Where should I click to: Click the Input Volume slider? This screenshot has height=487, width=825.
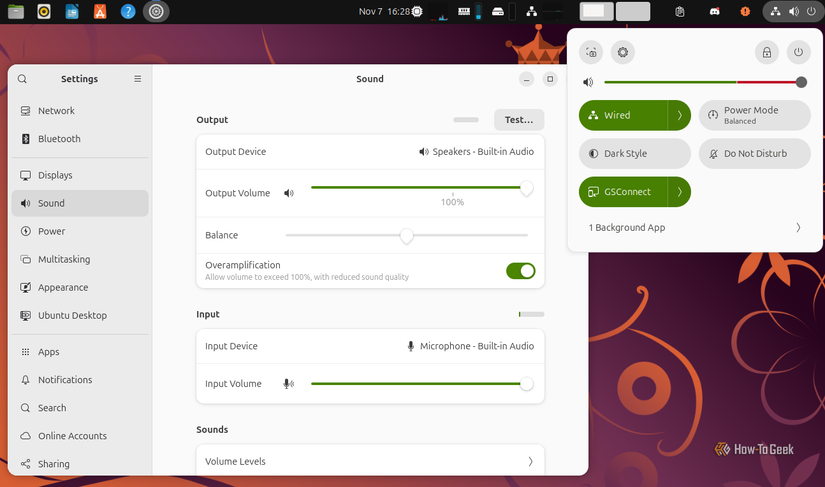(421, 384)
